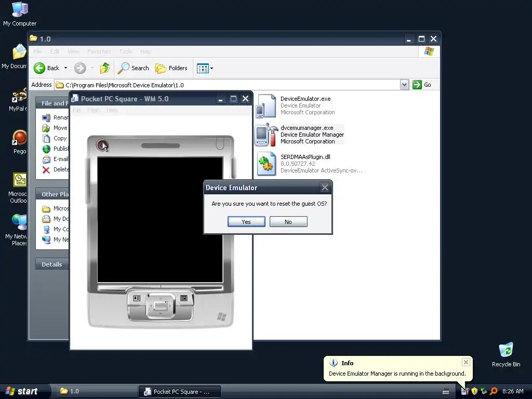Open the Back history dropdown arrow
This screenshot has width=532, height=399.
click(65, 68)
